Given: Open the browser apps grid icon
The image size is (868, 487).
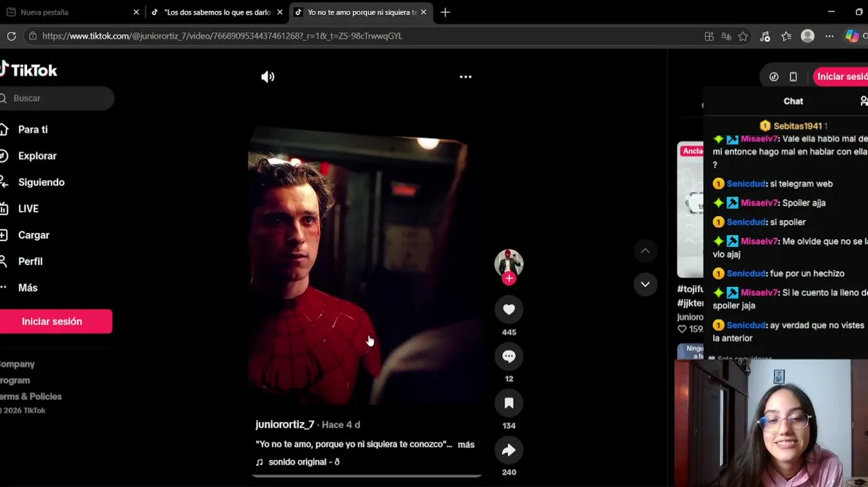Looking at the screenshot, I should [x=709, y=37].
